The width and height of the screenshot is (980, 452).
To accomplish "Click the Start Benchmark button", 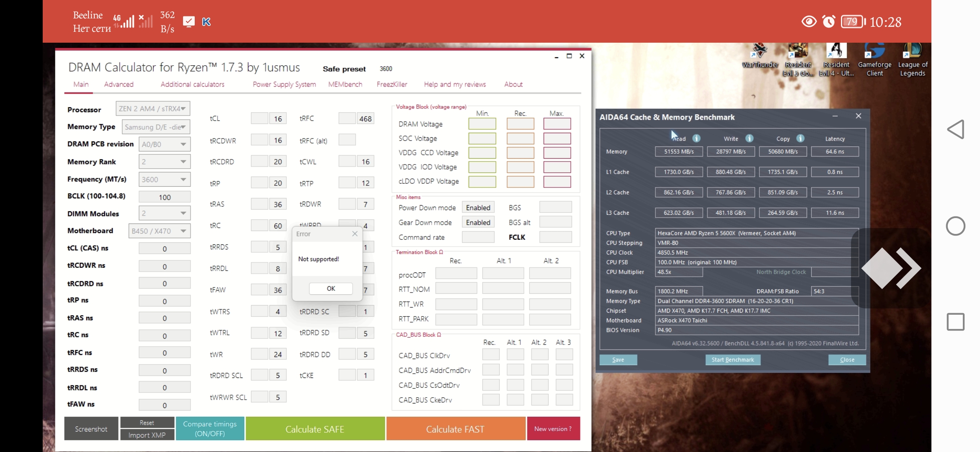I will (732, 360).
